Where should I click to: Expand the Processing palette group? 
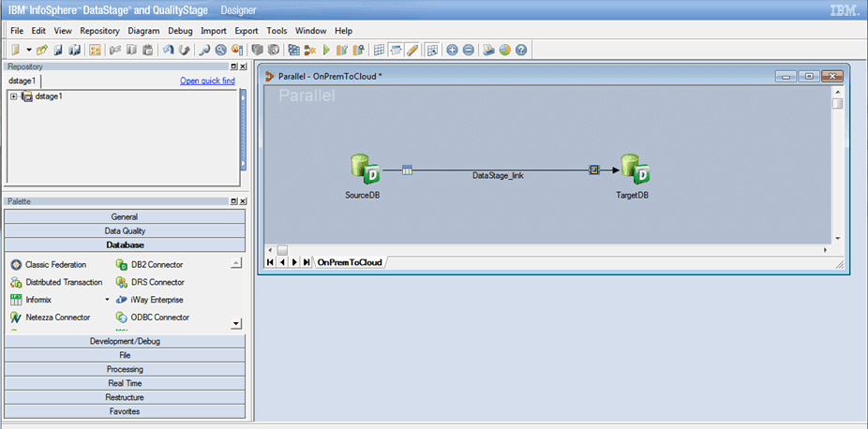[125, 369]
